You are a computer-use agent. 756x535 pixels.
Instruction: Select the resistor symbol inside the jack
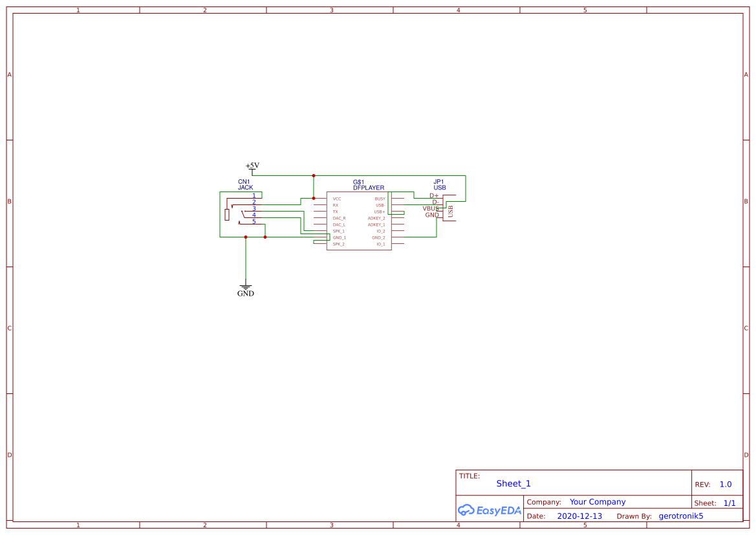click(227, 214)
